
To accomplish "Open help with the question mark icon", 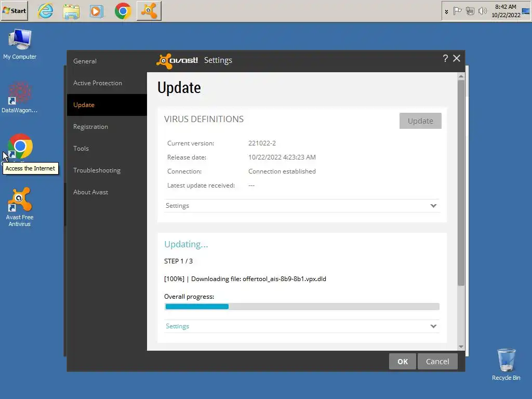I will tap(445, 59).
